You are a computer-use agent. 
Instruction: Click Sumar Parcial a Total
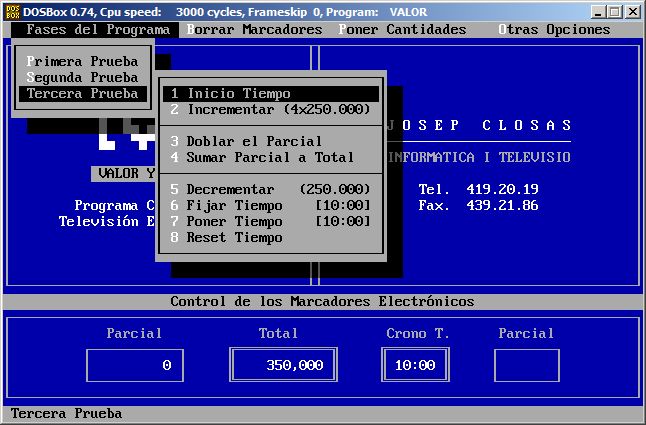click(x=271, y=157)
